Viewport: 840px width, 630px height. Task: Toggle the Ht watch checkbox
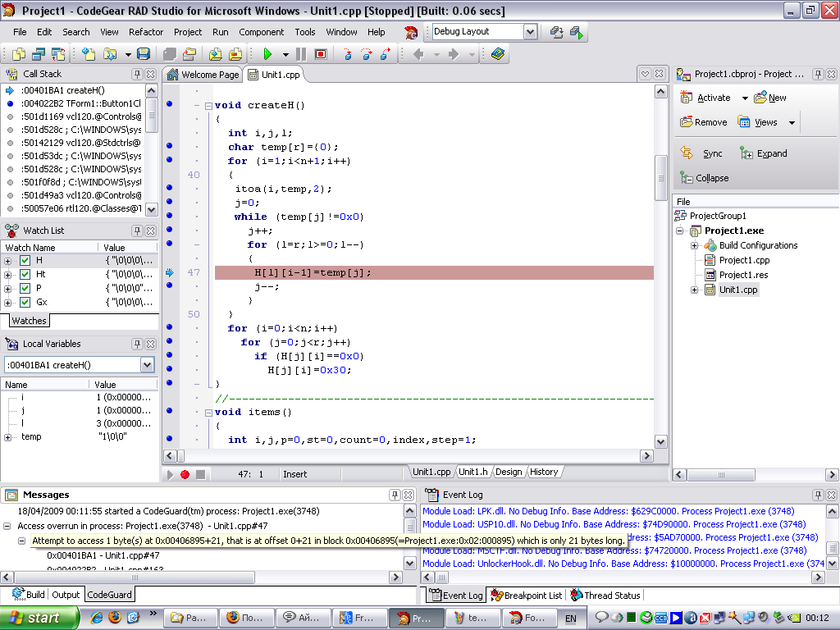(x=25, y=275)
